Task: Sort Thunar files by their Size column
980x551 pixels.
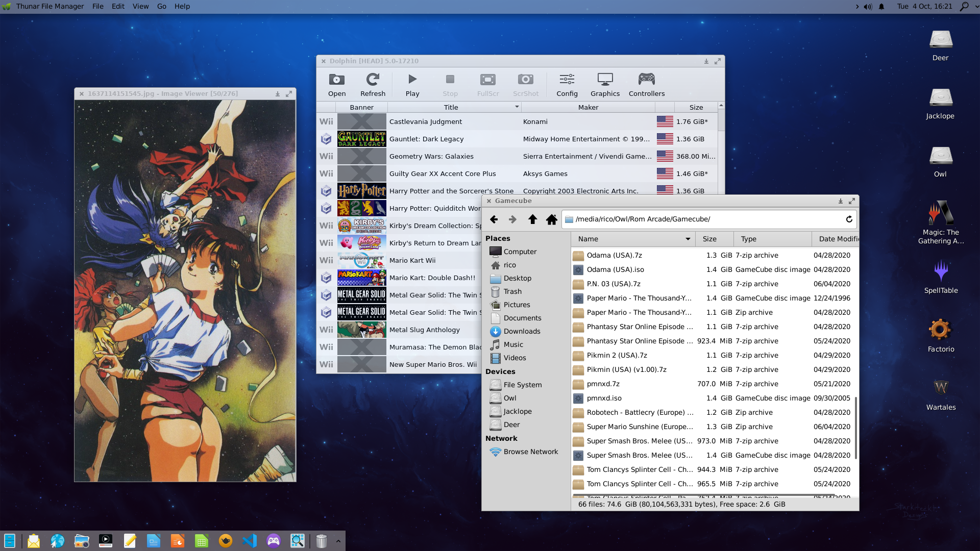Action: (715, 239)
